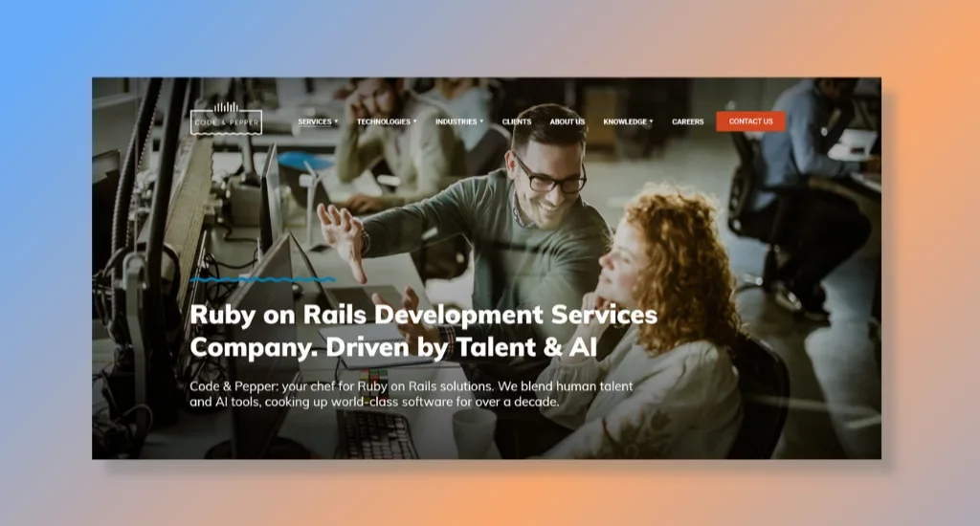
Task: Open the Technologies menu item
Action: click(383, 121)
